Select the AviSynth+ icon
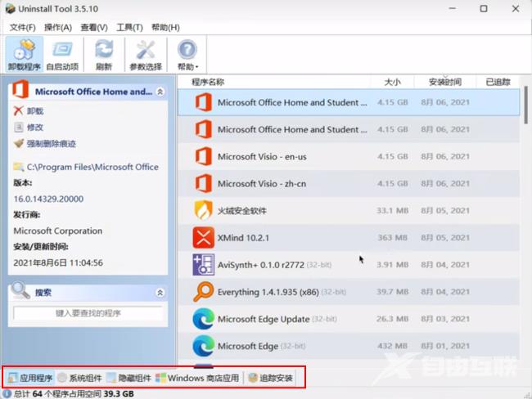The image size is (532, 399). [x=204, y=264]
